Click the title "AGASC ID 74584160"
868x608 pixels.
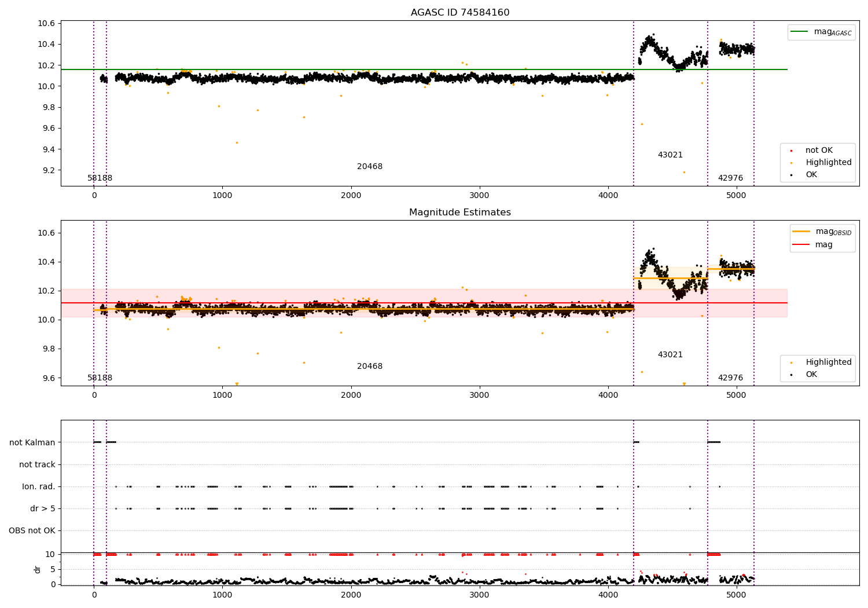460,13
